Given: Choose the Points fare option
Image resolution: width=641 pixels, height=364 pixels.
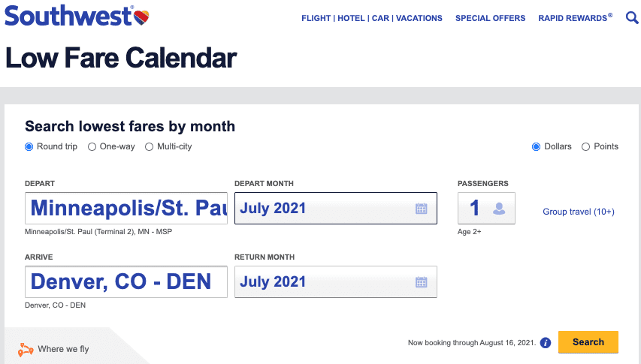Looking at the screenshot, I should click(586, 146).
